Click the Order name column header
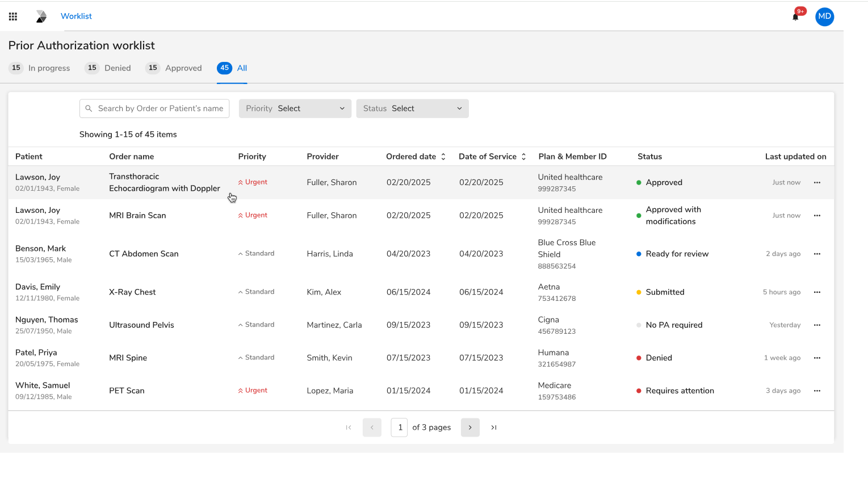Viewport: 868px width, 482px height. coord(132,157)
